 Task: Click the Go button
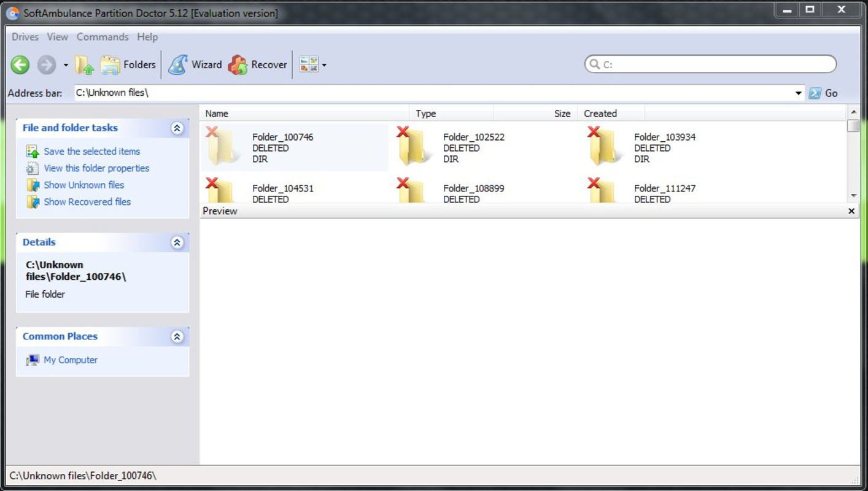pyautogui.click(x=823, y=93)
